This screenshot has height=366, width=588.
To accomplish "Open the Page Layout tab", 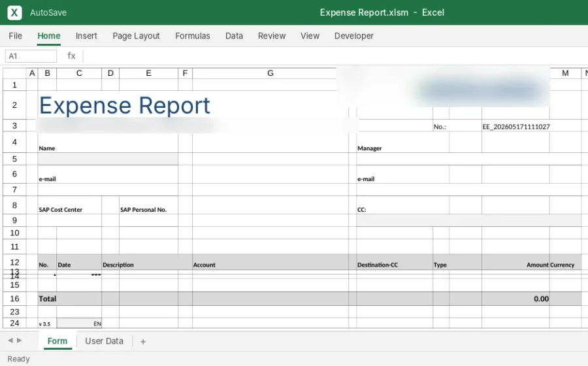I will click(136, 36).
